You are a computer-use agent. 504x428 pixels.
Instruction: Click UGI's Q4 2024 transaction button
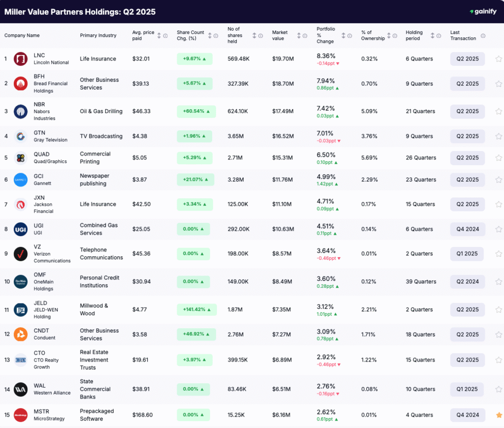[x=468, y=229]
